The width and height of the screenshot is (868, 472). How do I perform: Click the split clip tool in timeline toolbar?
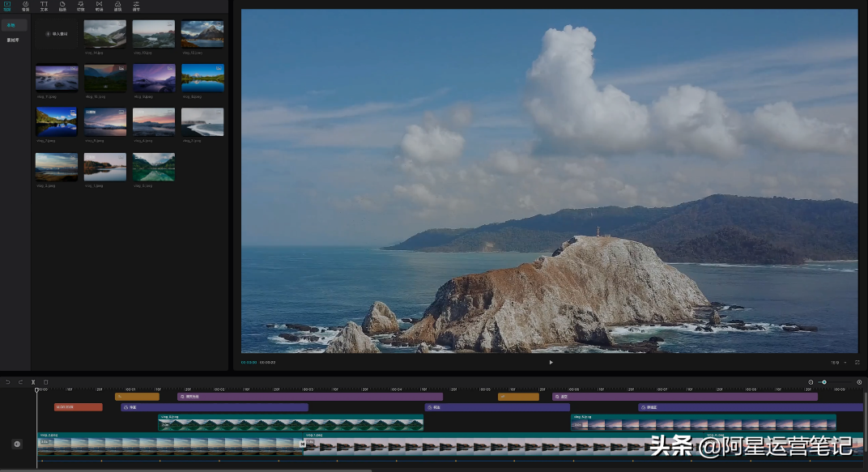33,382
